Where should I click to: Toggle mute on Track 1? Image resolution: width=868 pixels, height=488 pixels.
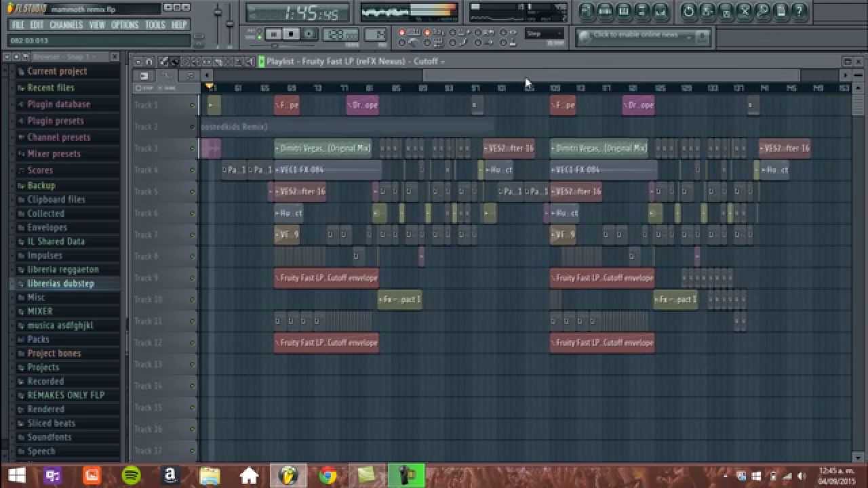[x=192, y=105]
